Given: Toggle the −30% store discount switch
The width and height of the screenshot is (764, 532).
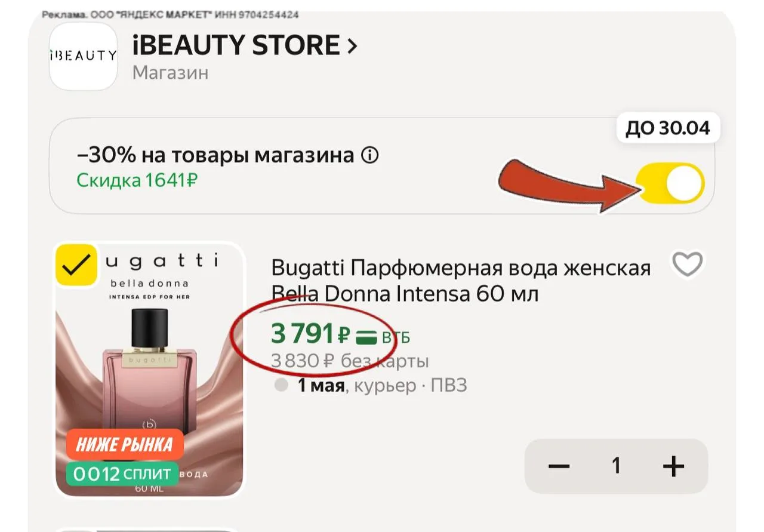Looking at the screenshot, I should (670, 183).
